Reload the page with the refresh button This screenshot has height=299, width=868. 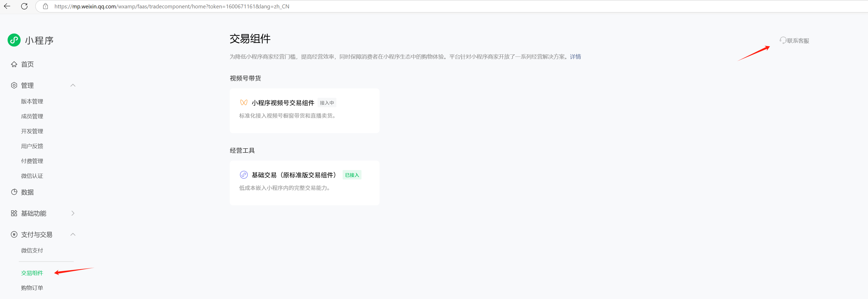coord(24,6)
